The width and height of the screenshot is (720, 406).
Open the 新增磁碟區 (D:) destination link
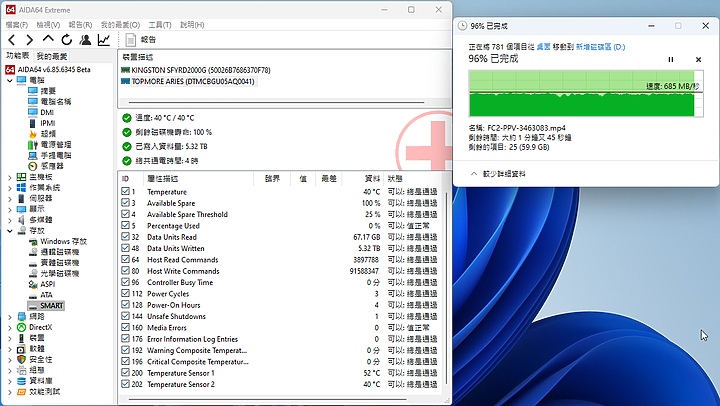(x=600, y=47)
